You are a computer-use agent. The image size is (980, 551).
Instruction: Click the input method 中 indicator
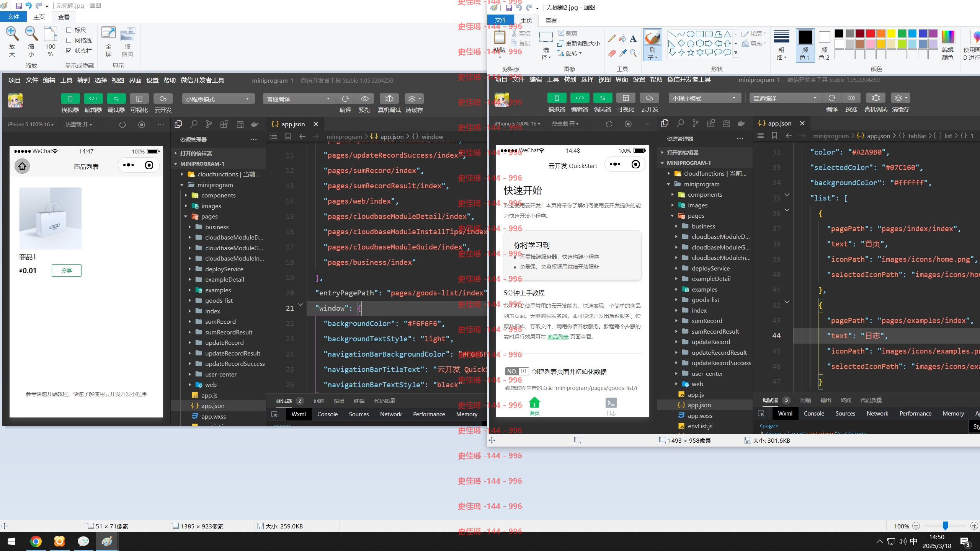(x=913, y=541)
